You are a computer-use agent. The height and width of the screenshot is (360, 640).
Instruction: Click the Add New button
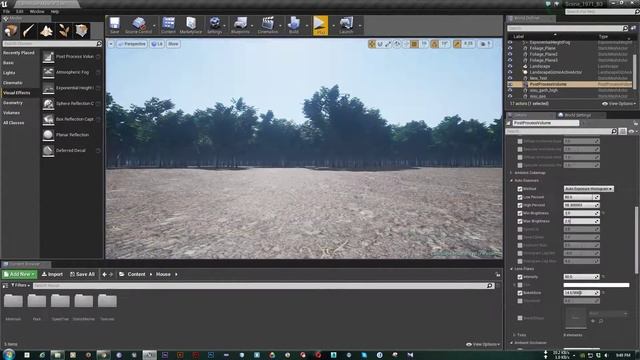tap(20, 274)
